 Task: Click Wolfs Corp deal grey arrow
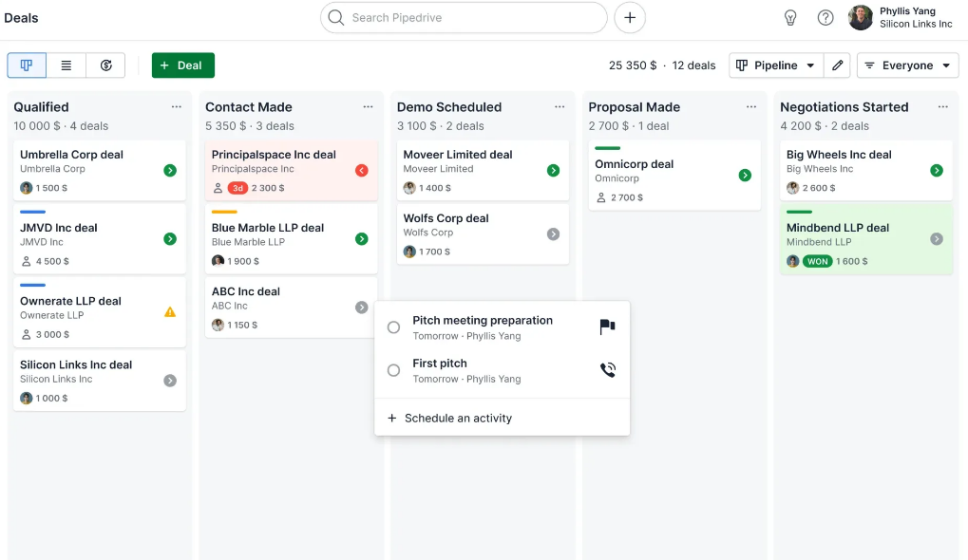(x=553, y=233)
